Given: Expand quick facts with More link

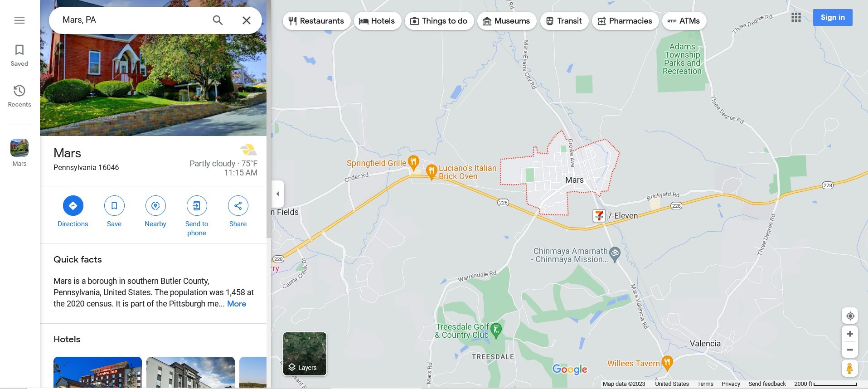Looking at the screenshot, I should (237, 304).
